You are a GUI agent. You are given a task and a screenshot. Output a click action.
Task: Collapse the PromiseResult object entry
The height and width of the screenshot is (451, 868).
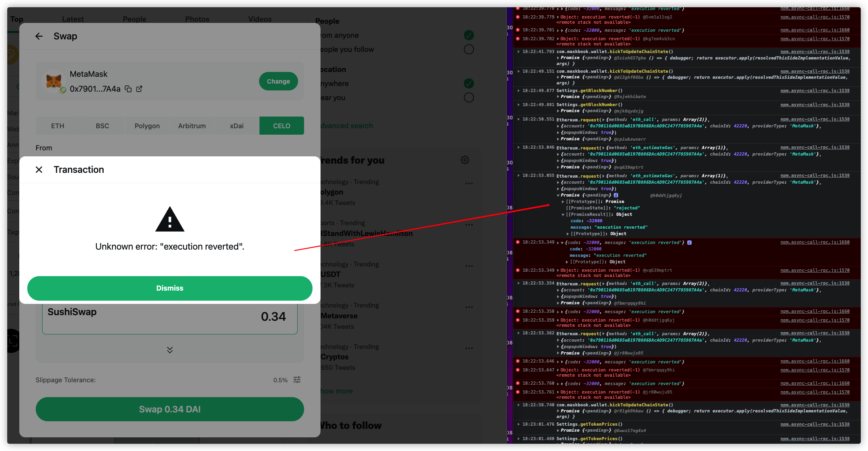coord(563,215)
